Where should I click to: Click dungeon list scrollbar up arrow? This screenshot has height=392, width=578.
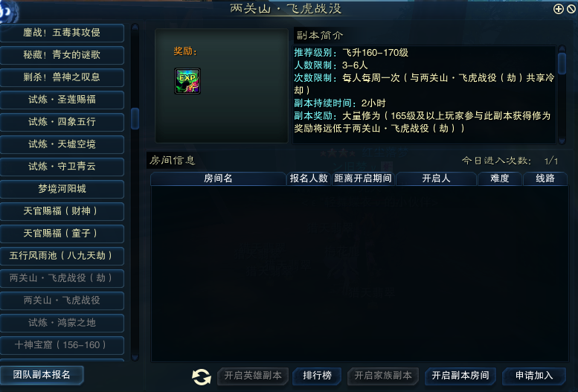click(135, 27)
